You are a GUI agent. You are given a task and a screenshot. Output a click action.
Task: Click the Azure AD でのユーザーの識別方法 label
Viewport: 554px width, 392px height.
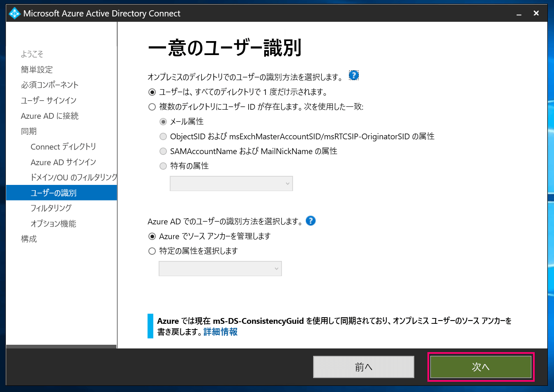point(225,221)
